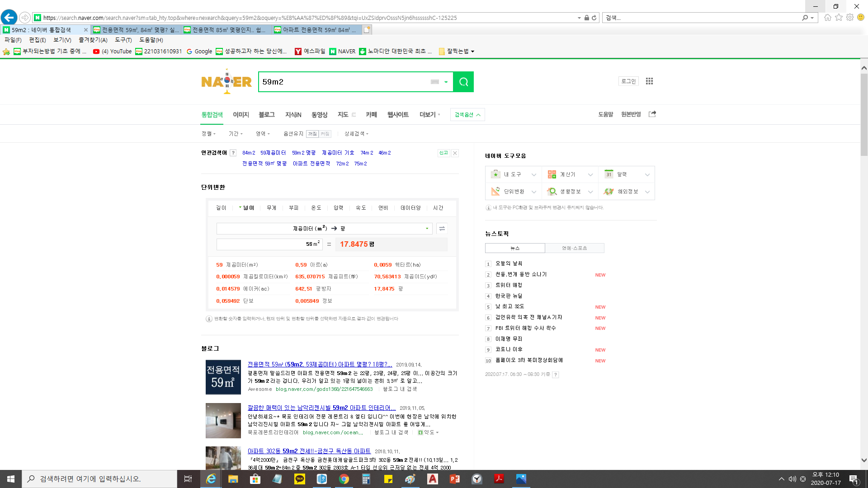
Task: Click the browser back arrow button
Action: [9, 18]
